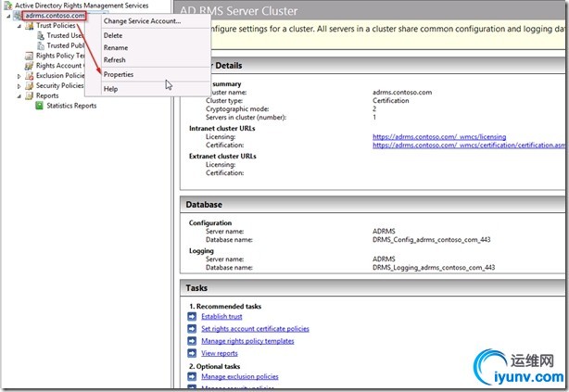
Task: Collapse the Reports node
Action: coord(19,96)
